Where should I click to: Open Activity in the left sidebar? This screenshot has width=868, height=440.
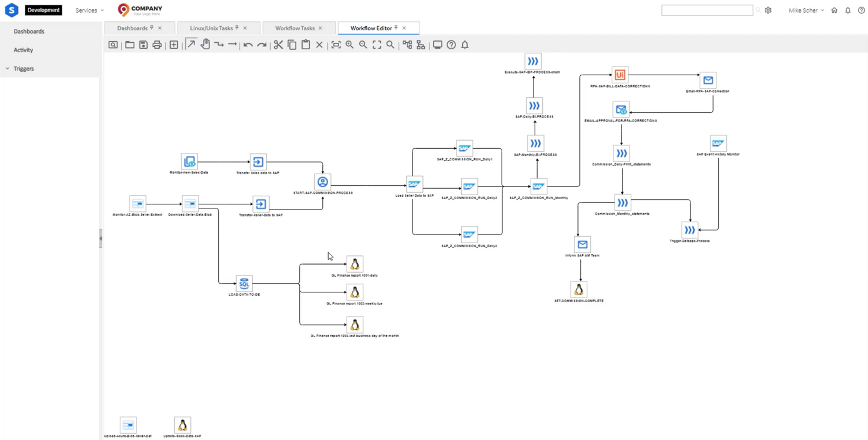pos(23,50)
